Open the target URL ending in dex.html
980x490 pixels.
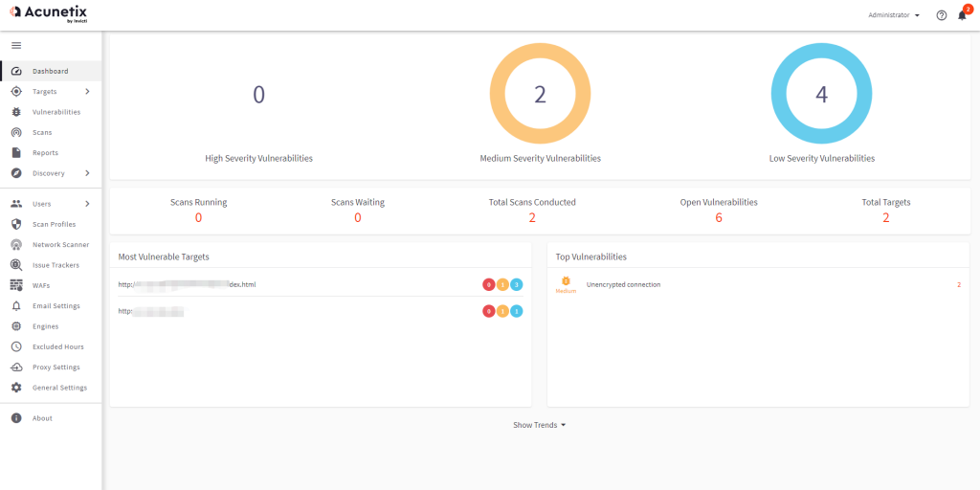click(187, 284)
